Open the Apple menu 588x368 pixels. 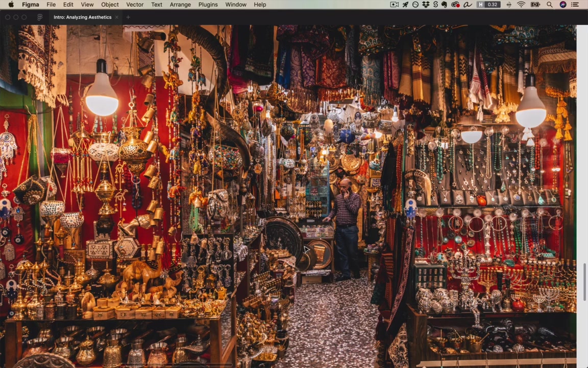[11, 5]
